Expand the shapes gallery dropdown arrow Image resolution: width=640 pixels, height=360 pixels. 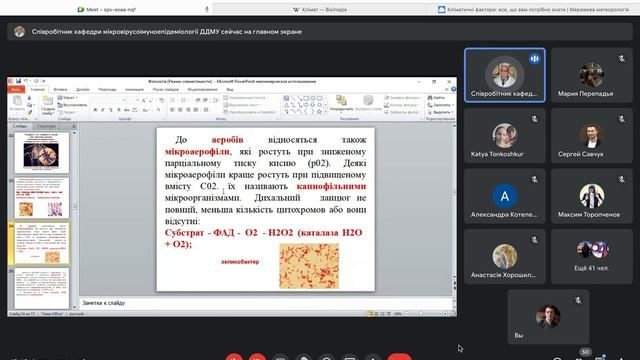coord(325,112)
